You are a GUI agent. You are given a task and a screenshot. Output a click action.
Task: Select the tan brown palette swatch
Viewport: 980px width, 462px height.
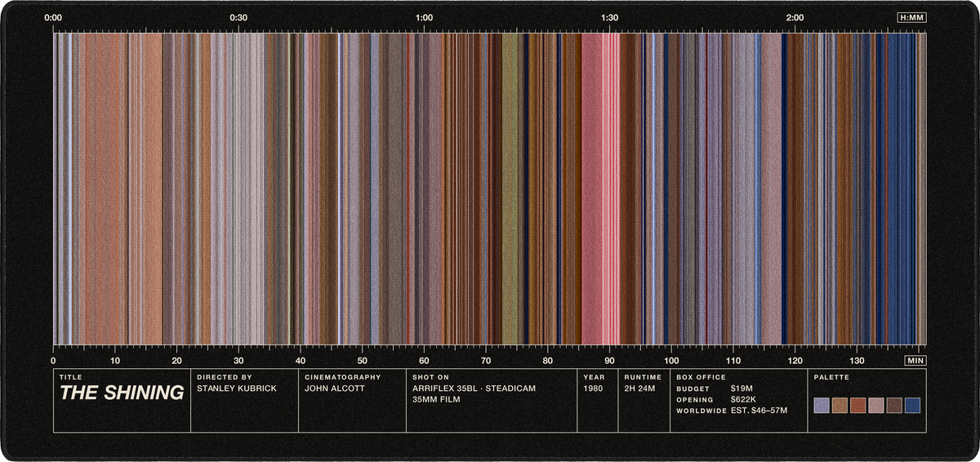pos(840,406)
